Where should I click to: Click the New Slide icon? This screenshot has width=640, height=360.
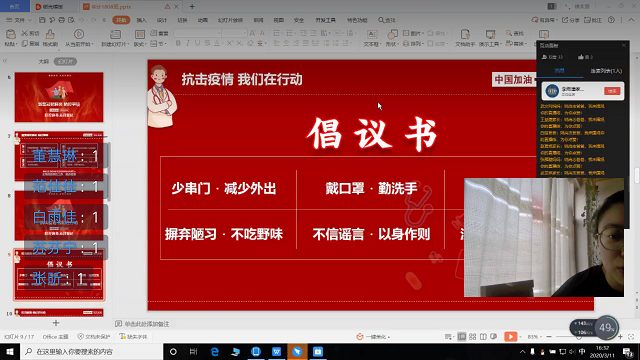(x=116, y=34)
